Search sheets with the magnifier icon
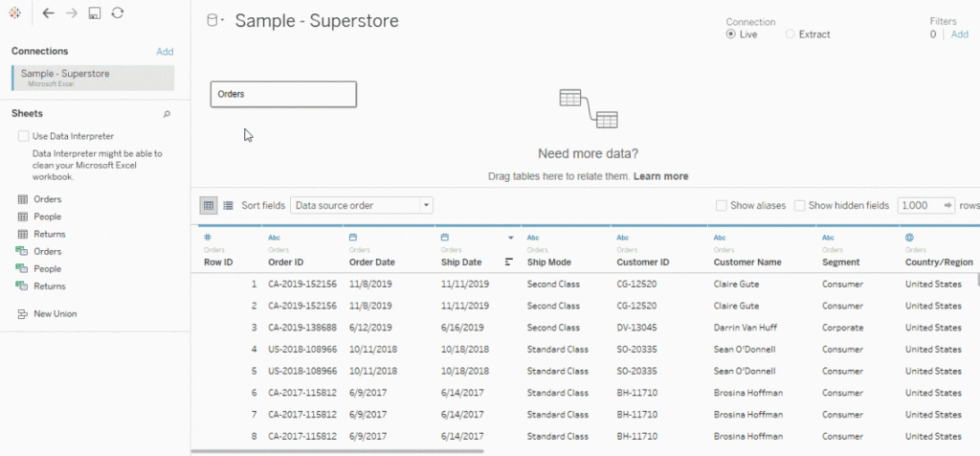The height and width of the screenshot is (456, 980). (167, 114)
